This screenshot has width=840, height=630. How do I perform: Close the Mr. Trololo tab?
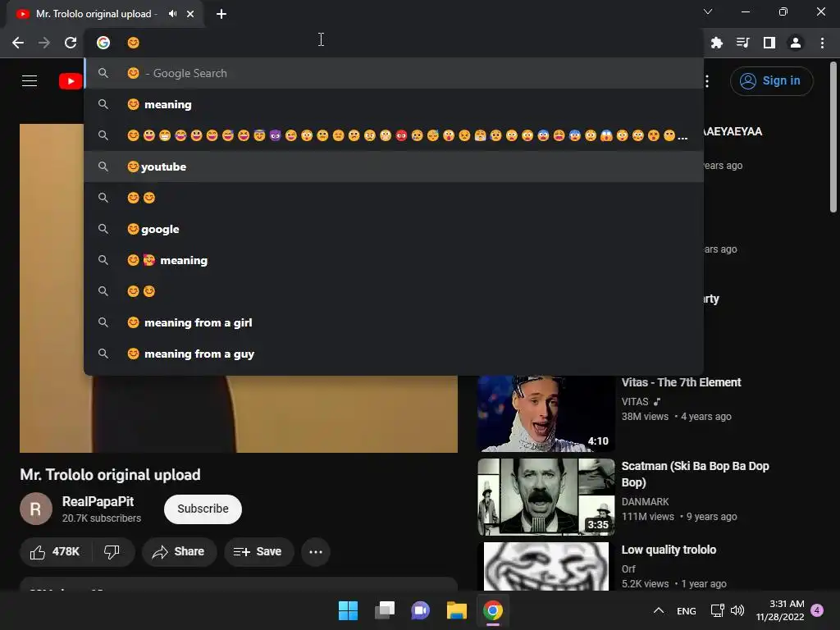[190, 14]
